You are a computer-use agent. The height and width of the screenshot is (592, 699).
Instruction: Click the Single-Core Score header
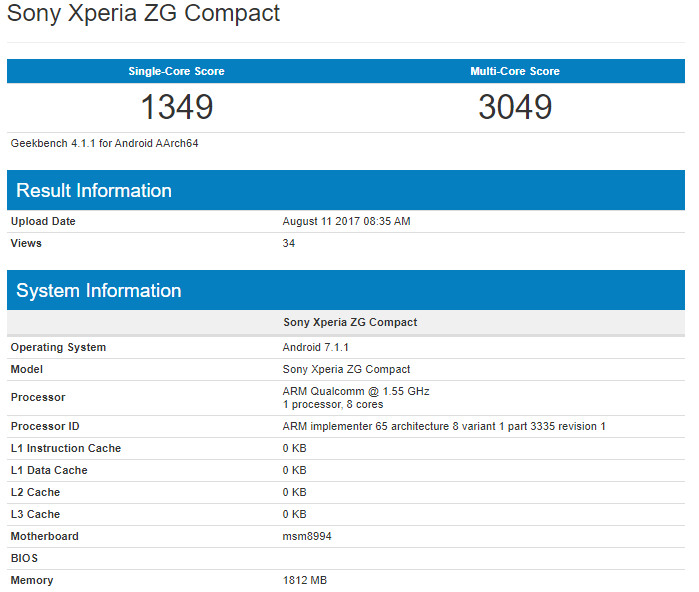pyautogui.click(x=176, y=71)
